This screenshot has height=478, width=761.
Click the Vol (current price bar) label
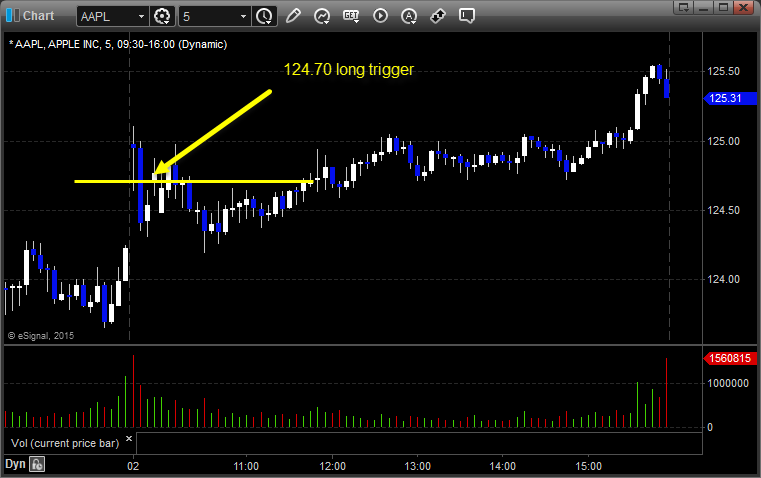[65, 443]
